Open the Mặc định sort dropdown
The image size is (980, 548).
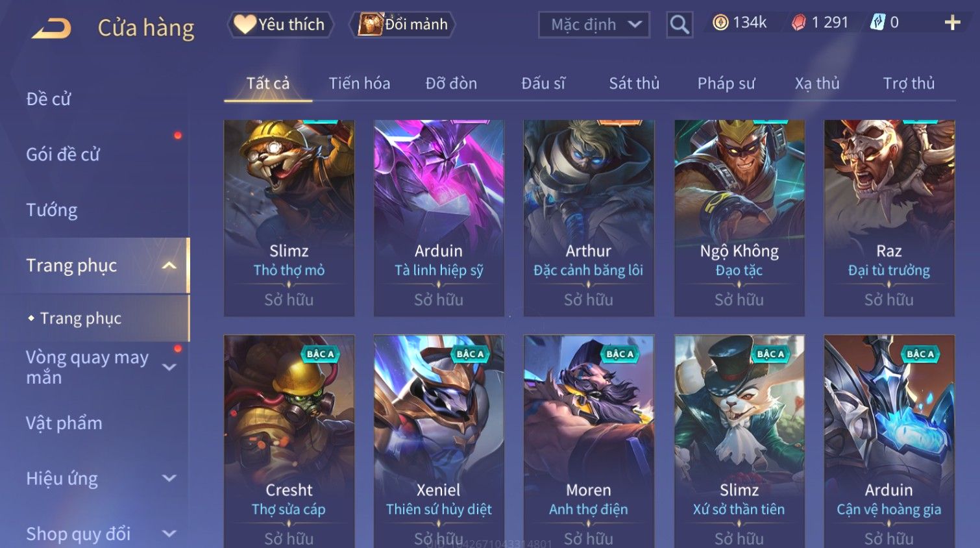pos(594,25)
